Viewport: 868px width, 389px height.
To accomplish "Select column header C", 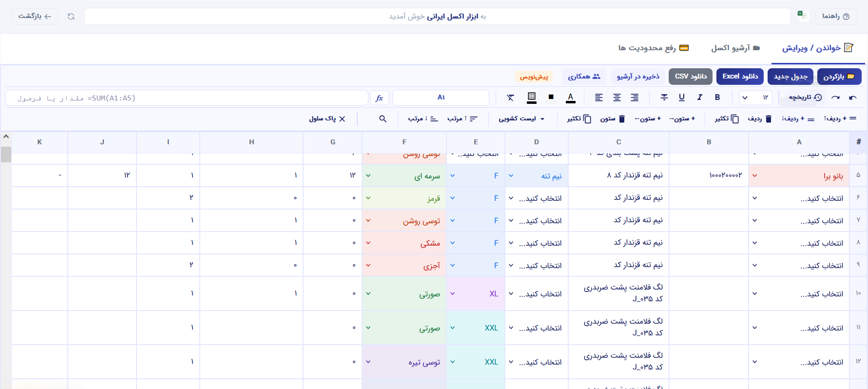I will point(618,142).
